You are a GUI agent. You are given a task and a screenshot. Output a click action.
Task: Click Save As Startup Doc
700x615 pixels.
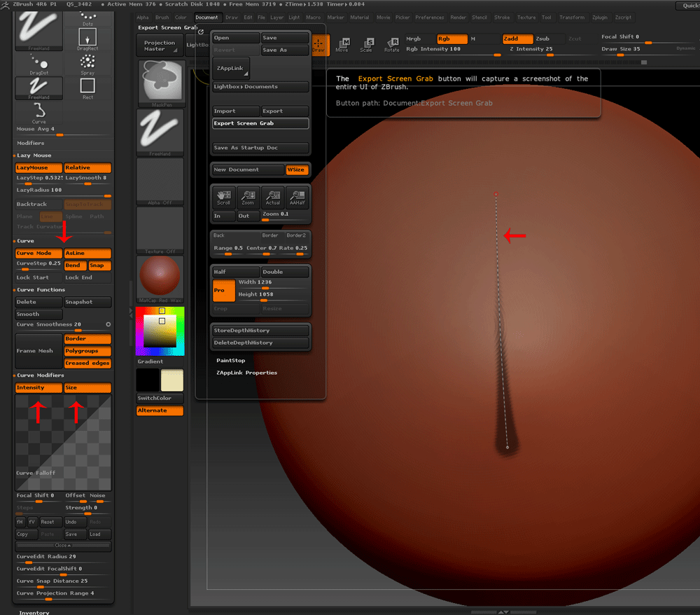(x=260, y=148)
